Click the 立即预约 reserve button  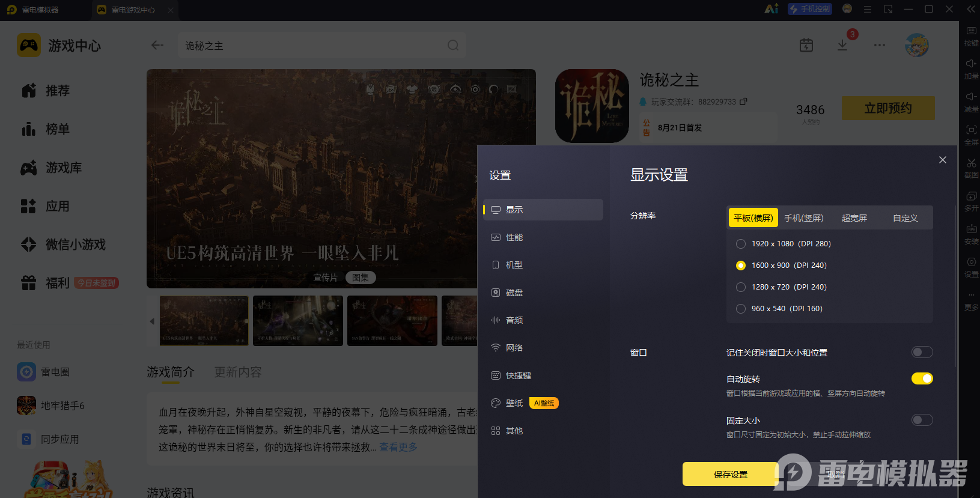pos(888,108)
